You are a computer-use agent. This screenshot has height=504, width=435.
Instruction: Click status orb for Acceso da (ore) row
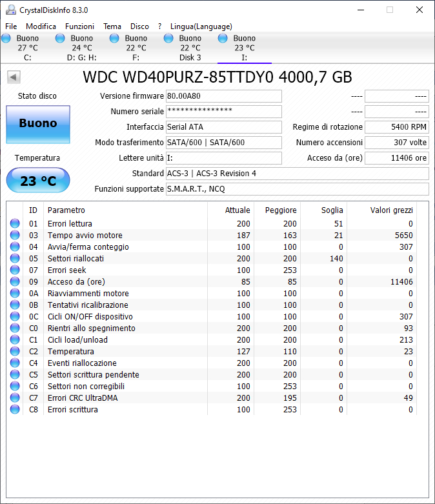15,281
